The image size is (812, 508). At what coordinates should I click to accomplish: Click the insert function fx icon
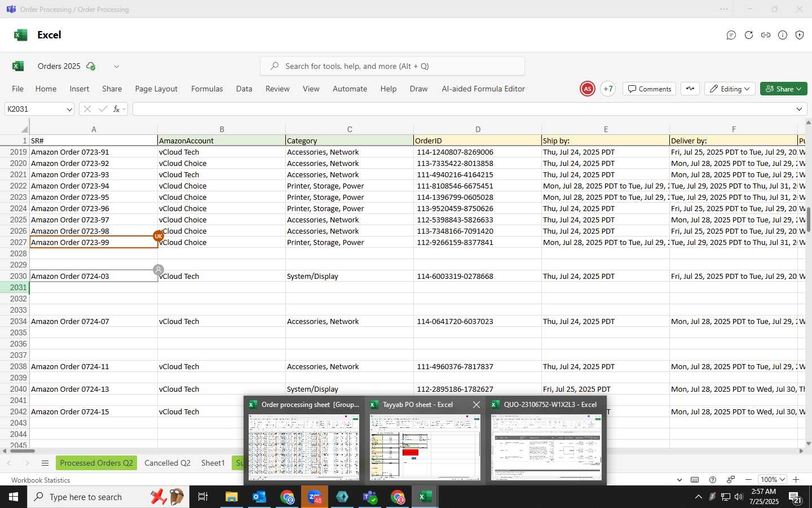pos(116,109)
